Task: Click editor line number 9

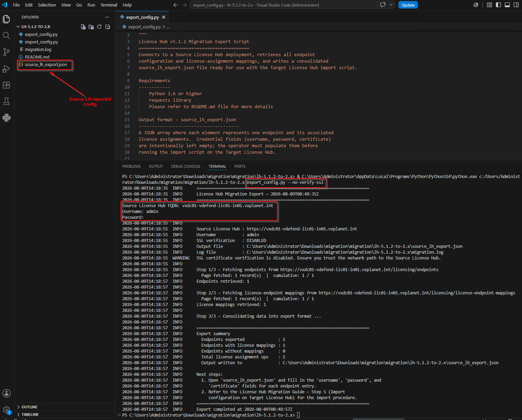Action: pos(128,81)
